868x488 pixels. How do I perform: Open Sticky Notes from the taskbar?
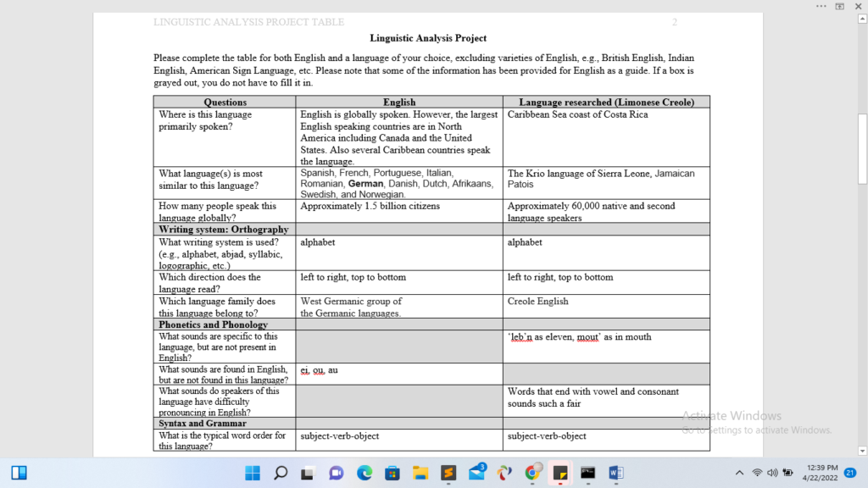pyautogui.click(x=559, y=473)
